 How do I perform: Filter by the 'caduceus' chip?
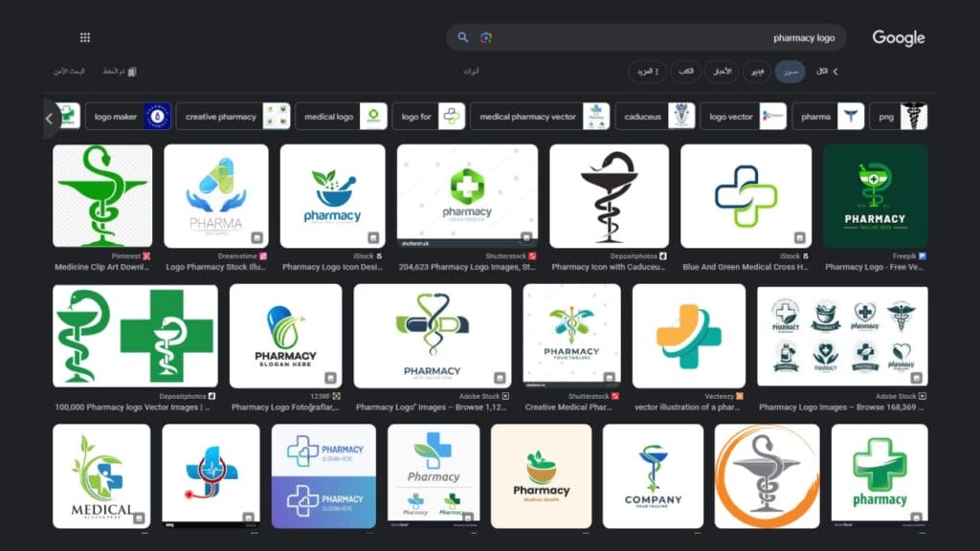tap(655, 117)
